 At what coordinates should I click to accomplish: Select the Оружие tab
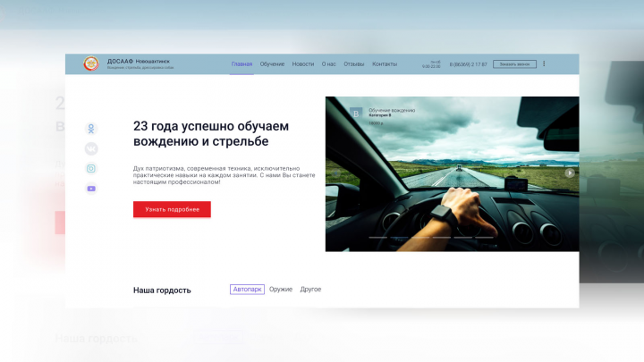click(281, 290)
